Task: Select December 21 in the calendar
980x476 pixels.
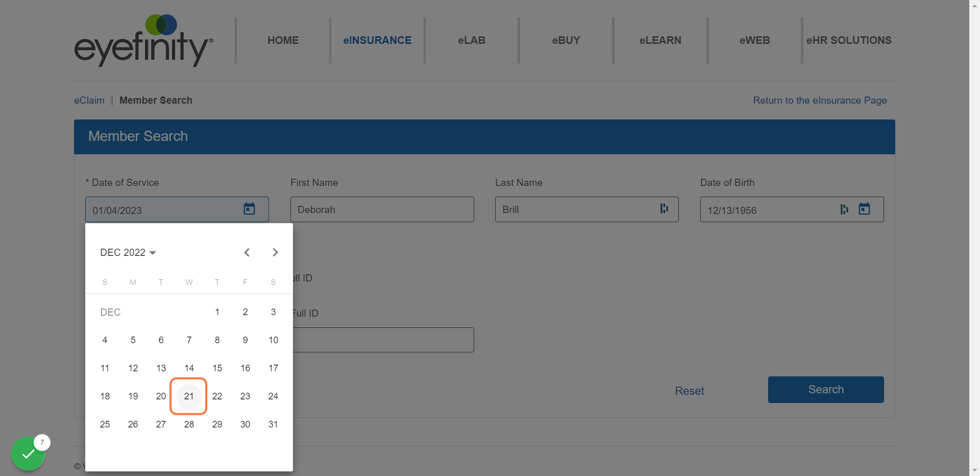Action: [x=189, y=396]
